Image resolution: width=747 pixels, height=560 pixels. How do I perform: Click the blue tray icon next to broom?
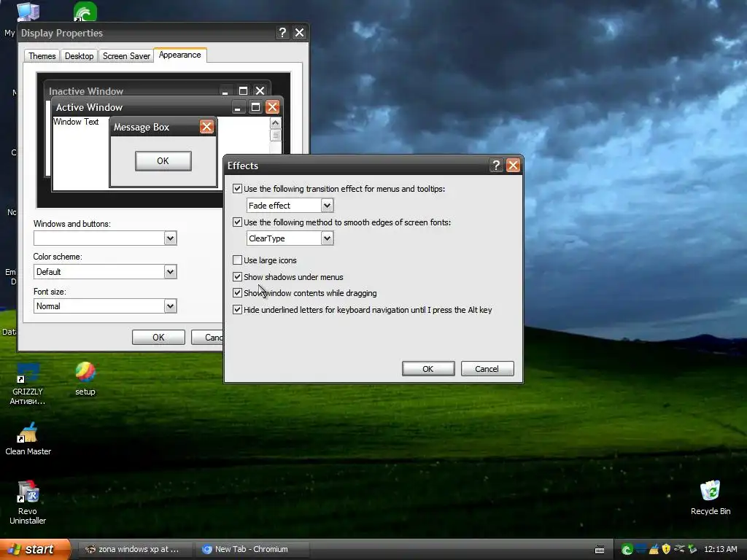(640, 550)
